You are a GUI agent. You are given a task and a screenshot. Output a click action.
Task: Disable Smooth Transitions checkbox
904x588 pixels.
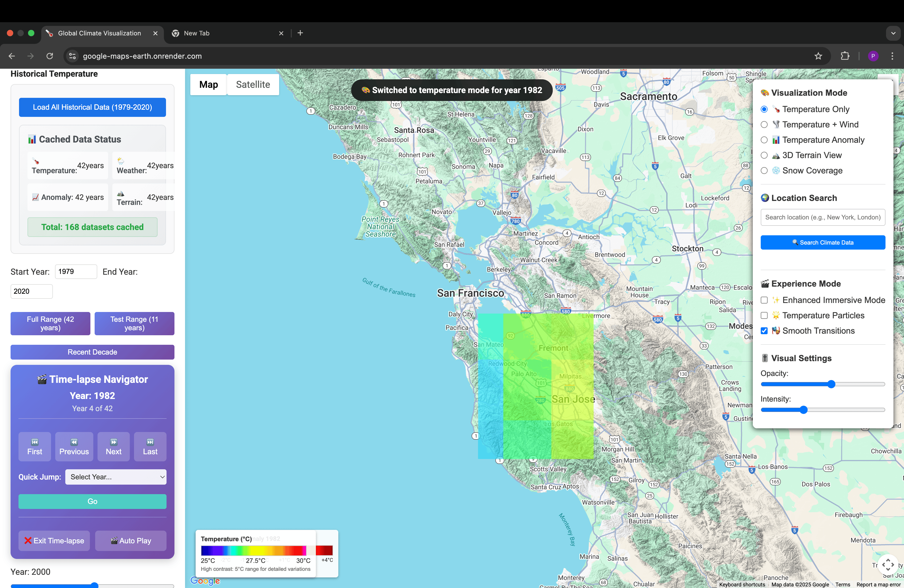pos(764,331)
